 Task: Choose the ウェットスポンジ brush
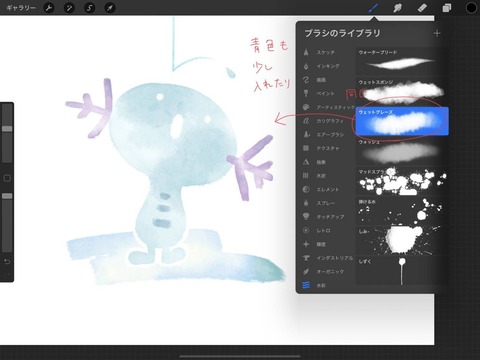coord(402,91)
